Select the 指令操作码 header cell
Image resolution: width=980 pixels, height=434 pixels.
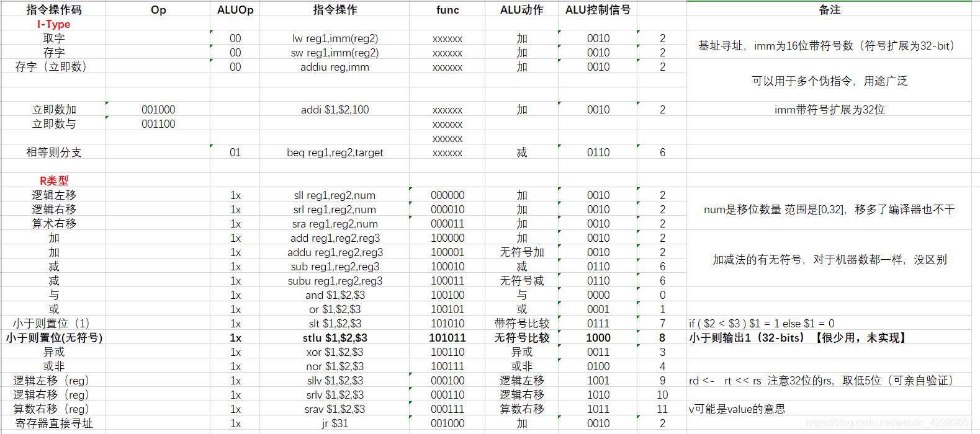tap(54, 10)
